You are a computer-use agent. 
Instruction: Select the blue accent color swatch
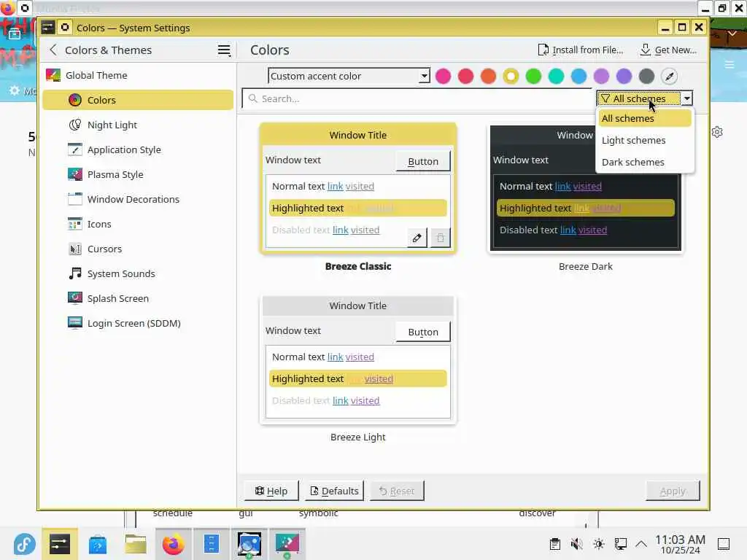[578, 76]
